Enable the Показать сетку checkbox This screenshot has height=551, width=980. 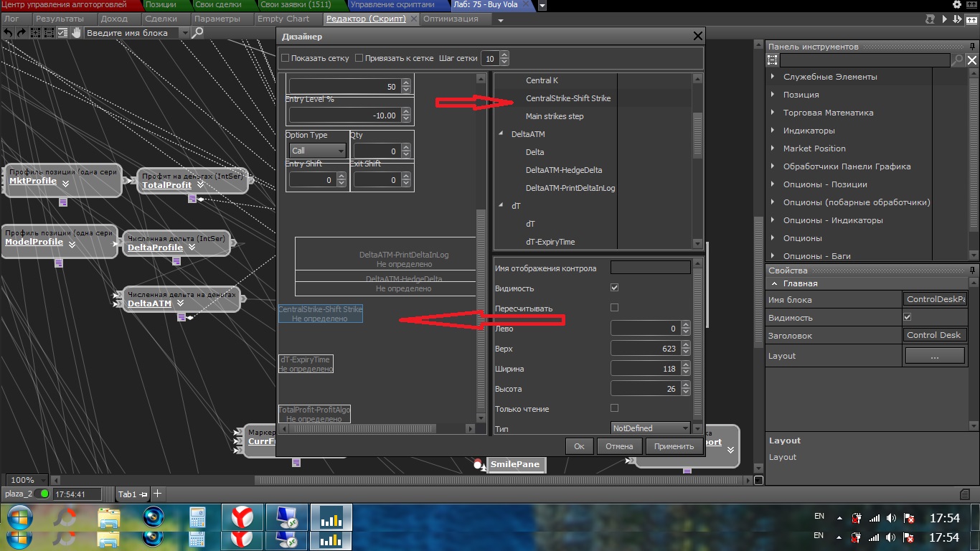286,58
